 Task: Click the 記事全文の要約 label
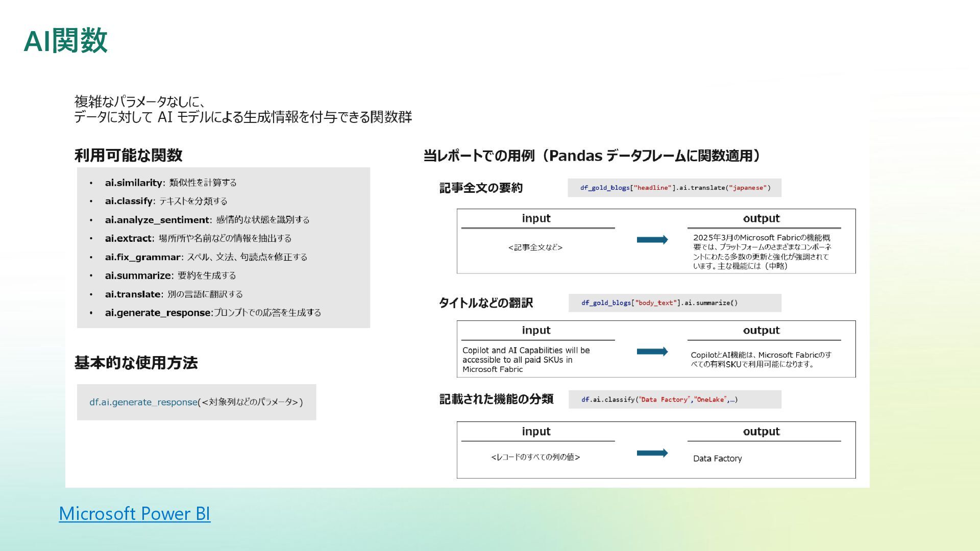480,188
